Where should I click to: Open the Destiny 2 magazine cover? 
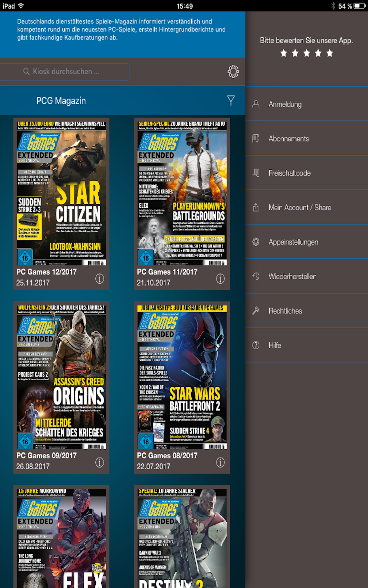point(182,538)
